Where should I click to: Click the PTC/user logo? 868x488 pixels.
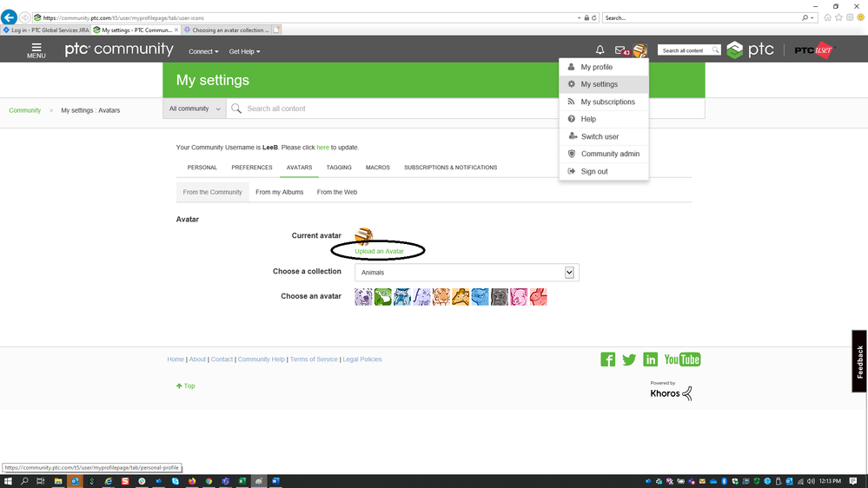(813, 49)
